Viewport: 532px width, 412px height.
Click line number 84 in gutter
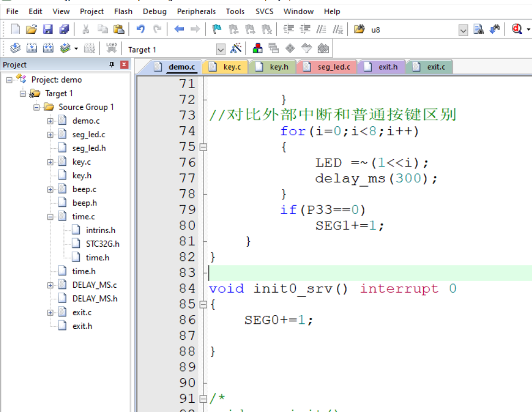(188, 288)
